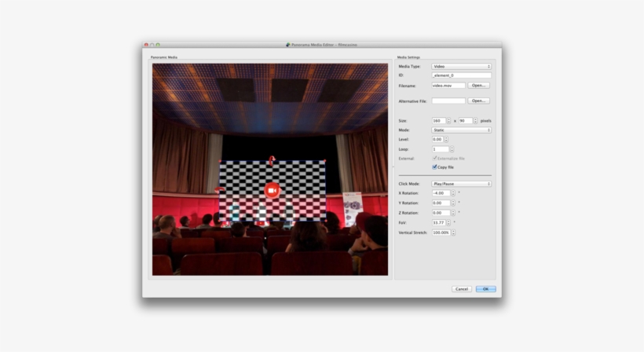Viewport: 644px width, 352px height.
Task: Toggle the Copy file checkbox
Action: click(434, 167)
